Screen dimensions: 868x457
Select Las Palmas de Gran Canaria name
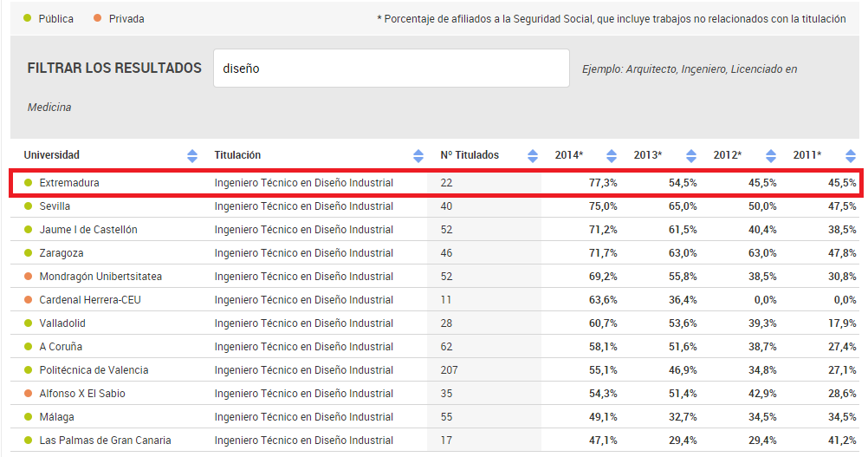click(x=105, y=441)
